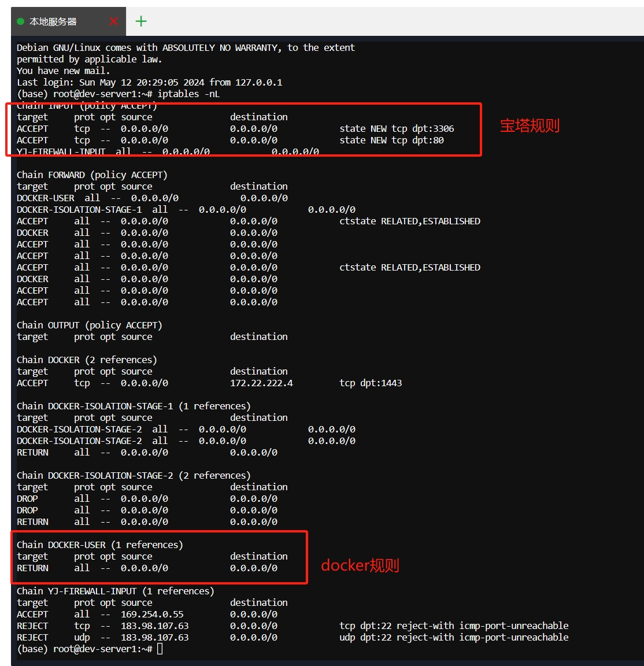Click the final prompt cursor line

coord(90,649)
